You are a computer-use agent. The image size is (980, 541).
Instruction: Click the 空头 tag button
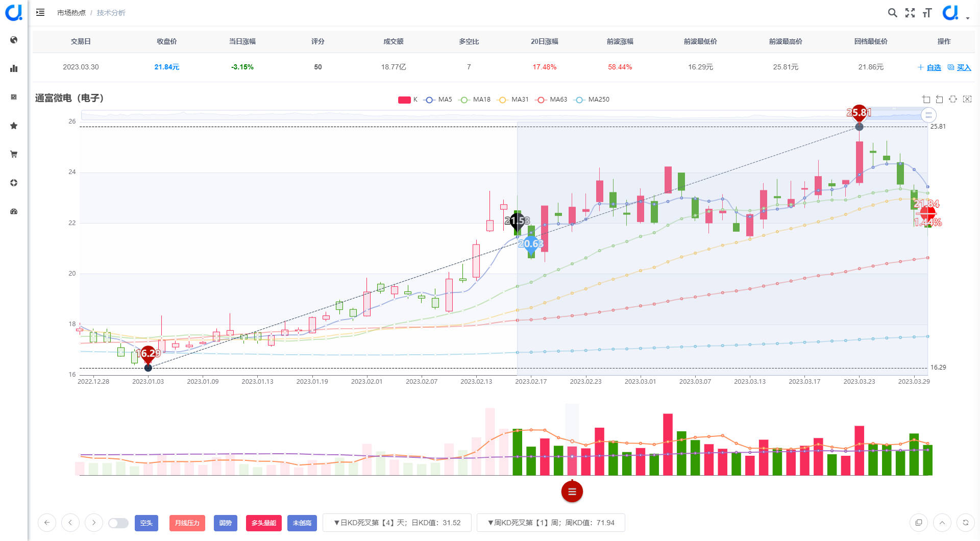click(x=146, y=523)
